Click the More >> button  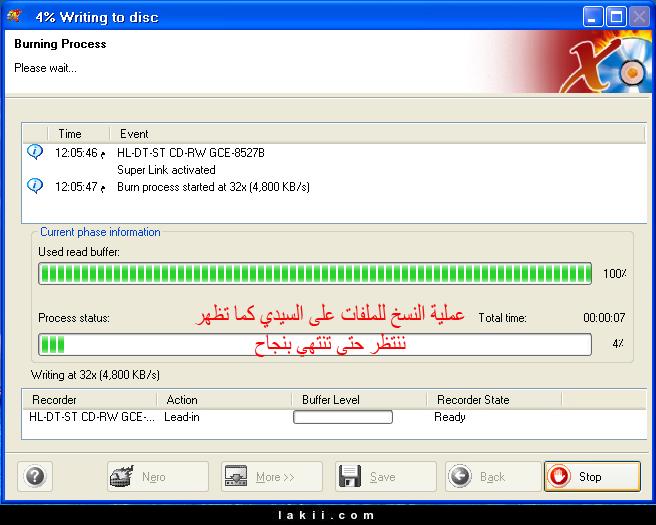[x=272, y=476]
